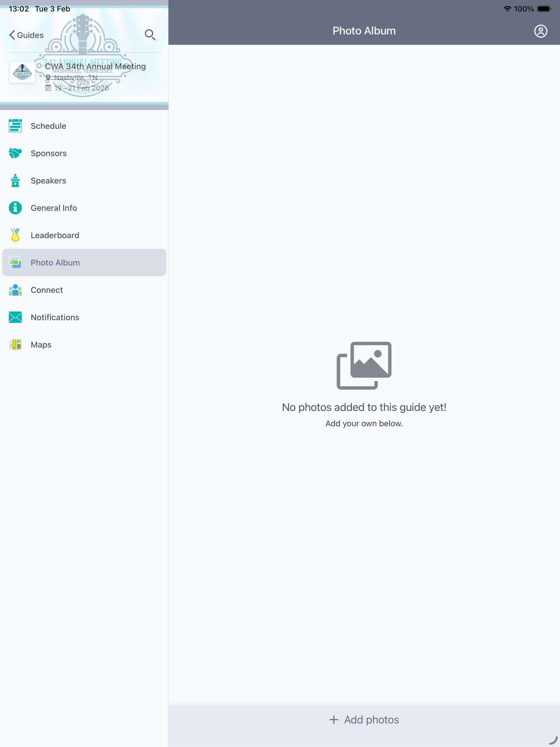Click the back chevron beside Guides
Screen dimensions: 560x747
coord(12,35)
